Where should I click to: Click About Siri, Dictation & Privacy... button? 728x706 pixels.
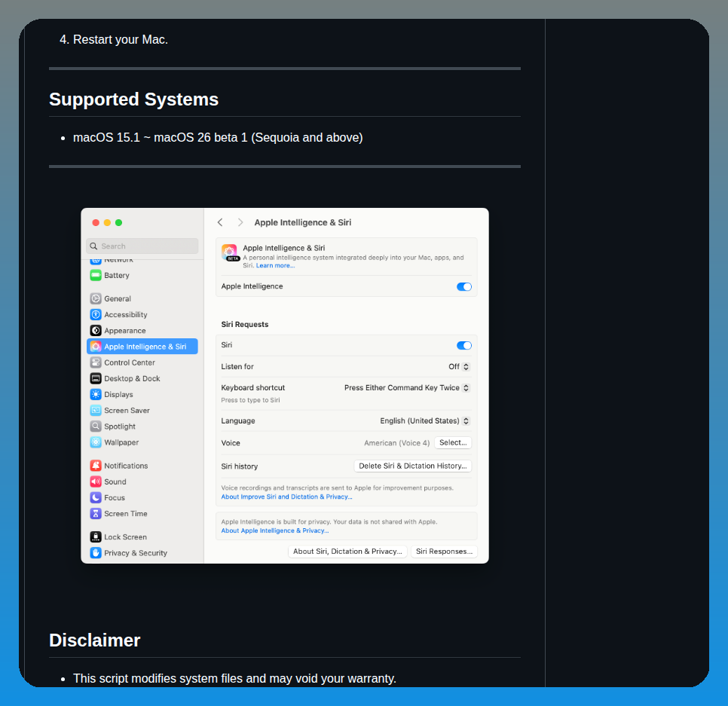pos(347,552)
